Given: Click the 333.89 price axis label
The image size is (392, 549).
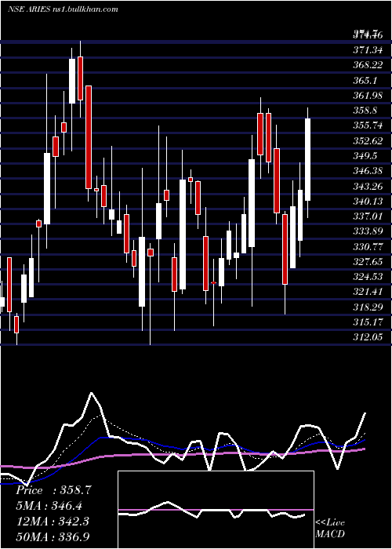Looking at the screenshot, I should click(368, 231).
